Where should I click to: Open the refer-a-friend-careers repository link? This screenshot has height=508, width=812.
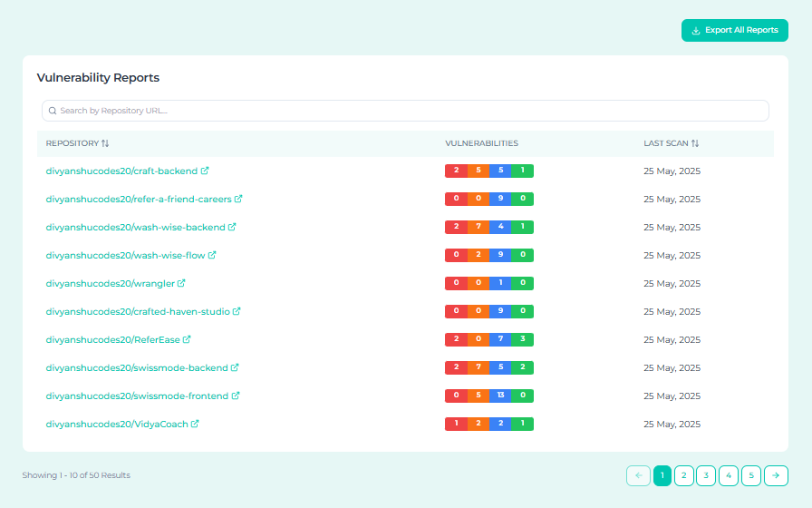coord(139,199)
